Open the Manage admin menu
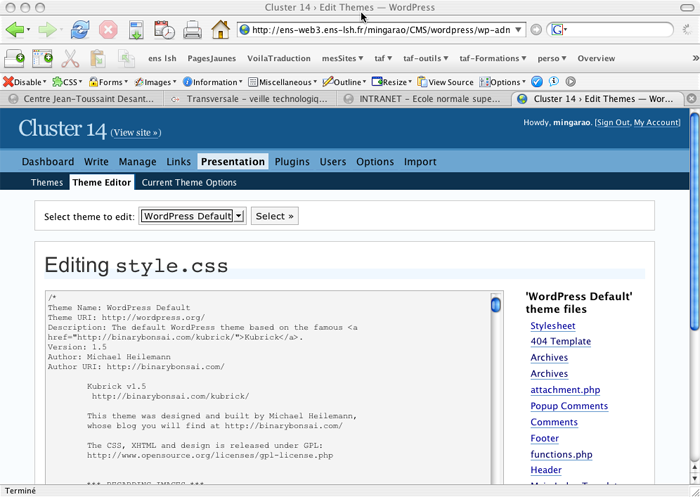The width and height of the screenshot is (700, 497). pyautogui.click(x=138, y=162)
